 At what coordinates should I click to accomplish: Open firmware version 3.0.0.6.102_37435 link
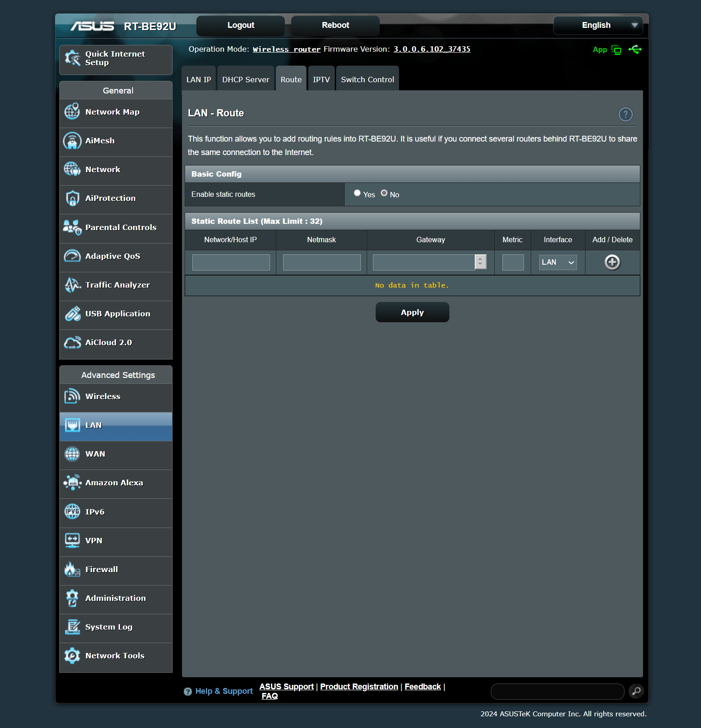pos(432,49)
